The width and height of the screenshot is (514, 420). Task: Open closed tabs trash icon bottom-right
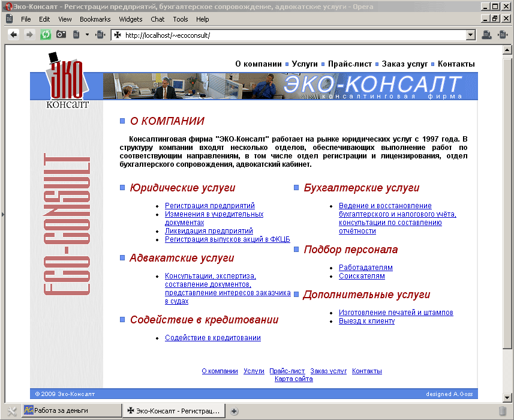502,410
